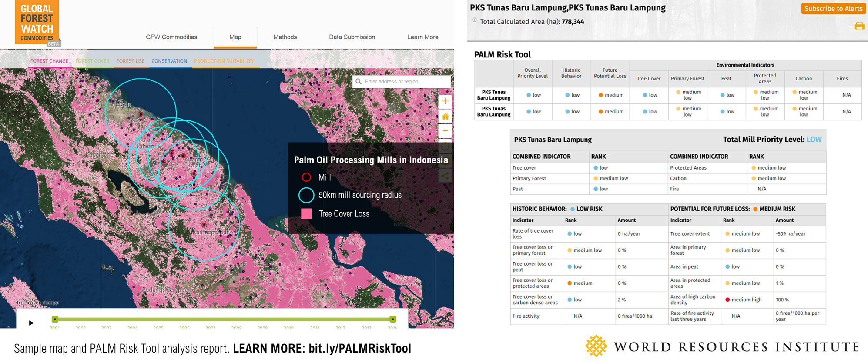Click the Fire activity indicator row

click(589, 316)
